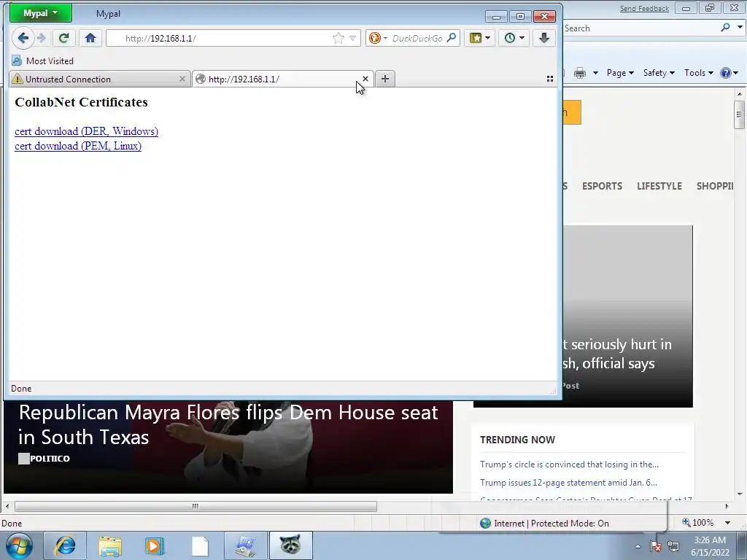Click Send Feedback in Internet Explorer
This screenshot has height=560, width=747.
point(644,9)
